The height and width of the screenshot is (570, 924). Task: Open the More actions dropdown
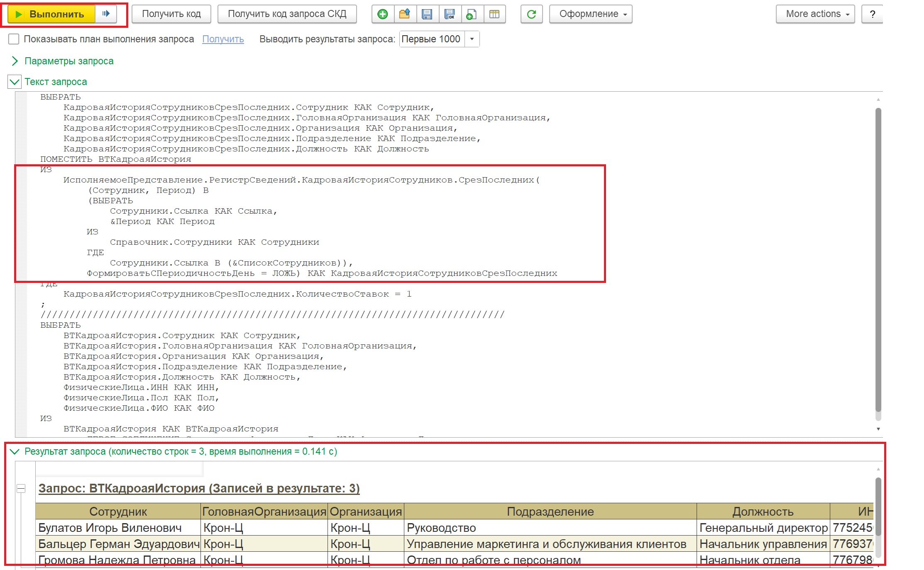pos(815,14)
